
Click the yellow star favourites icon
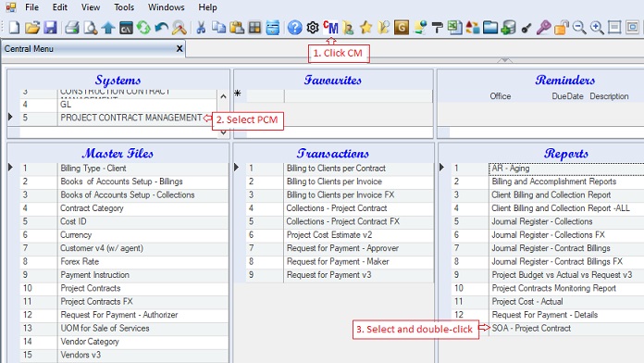point(365,28)
